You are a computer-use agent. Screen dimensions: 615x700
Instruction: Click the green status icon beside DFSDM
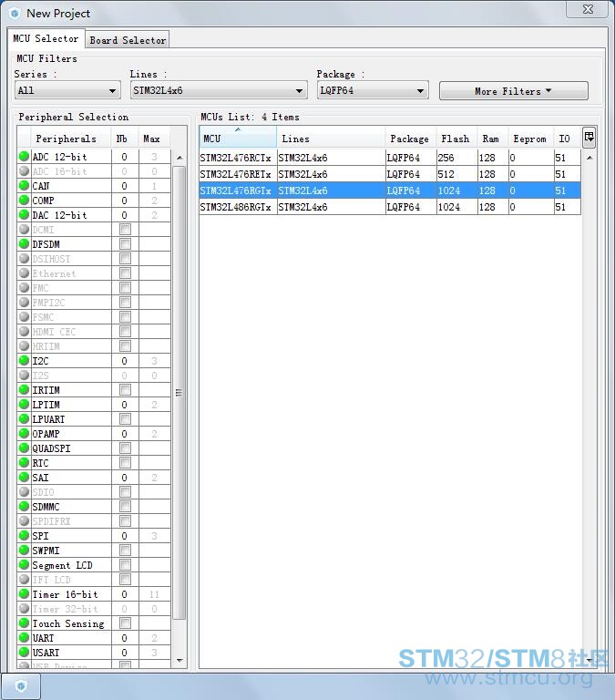click(x=24, y=244)
